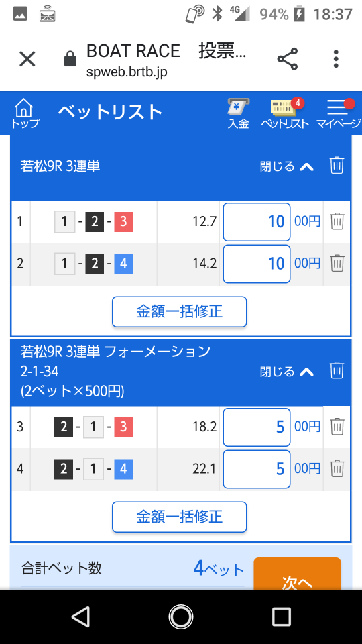
Task: Collapse フォーメーション section via 閉じる
Action: click(287, 372)
